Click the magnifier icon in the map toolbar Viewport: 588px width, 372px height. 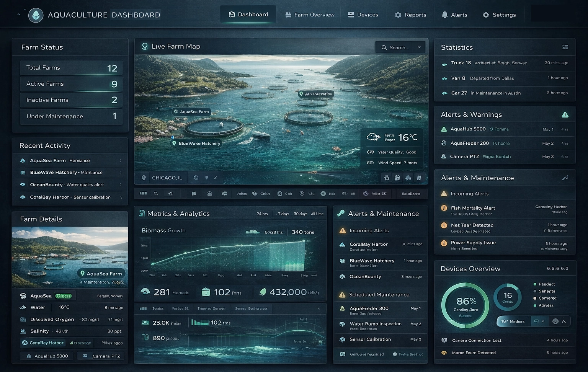point(155,193)
